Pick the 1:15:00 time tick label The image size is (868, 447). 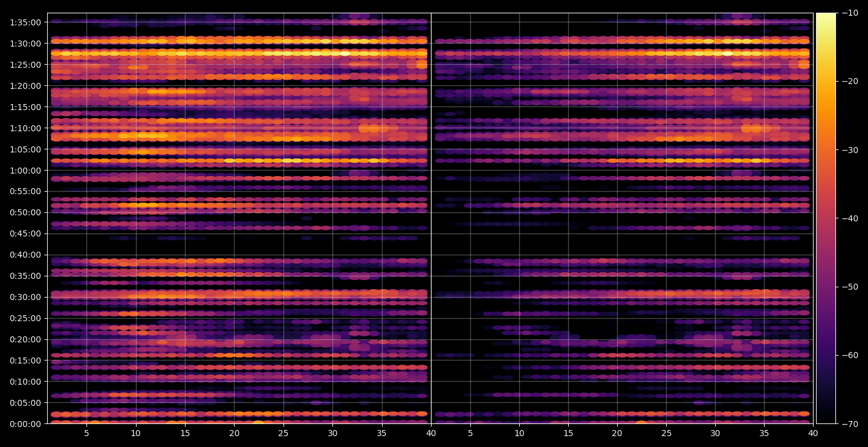click(25, 107)
